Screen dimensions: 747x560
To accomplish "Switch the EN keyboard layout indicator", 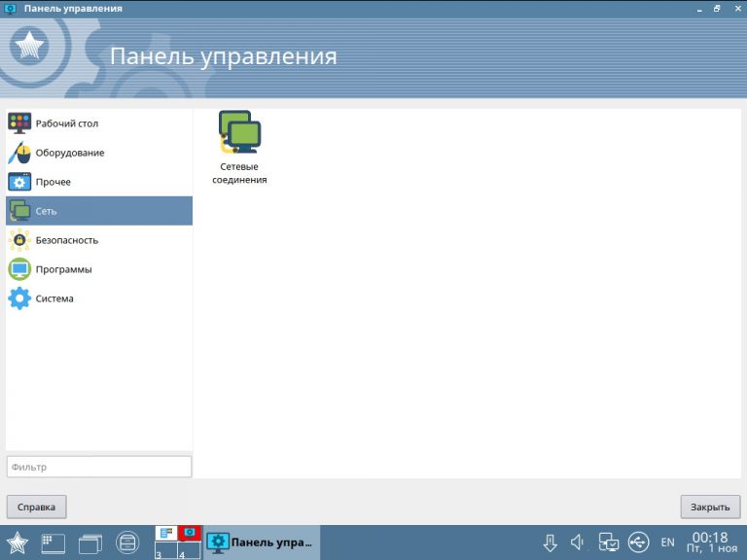I will 667,542.
